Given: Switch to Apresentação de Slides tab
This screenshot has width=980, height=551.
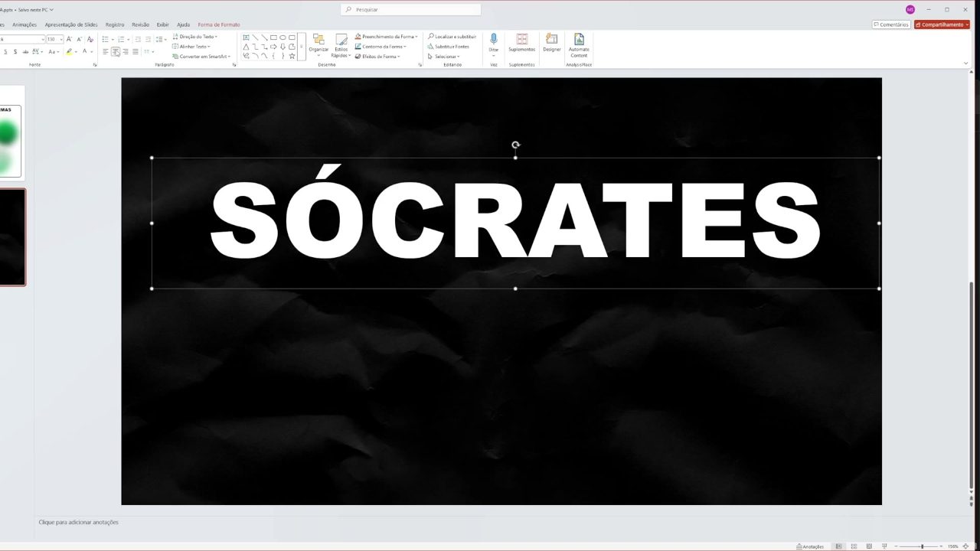Looking at the screenshot, I should tap(71, 24).
